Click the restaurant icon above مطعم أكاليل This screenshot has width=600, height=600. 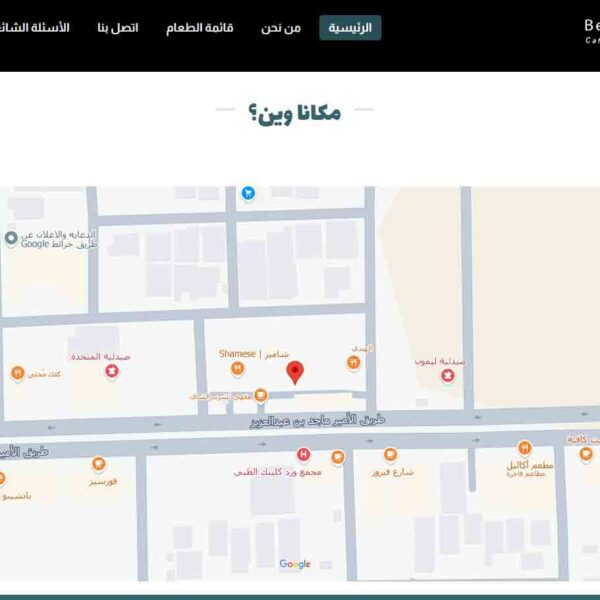click(x=525, y=448)
